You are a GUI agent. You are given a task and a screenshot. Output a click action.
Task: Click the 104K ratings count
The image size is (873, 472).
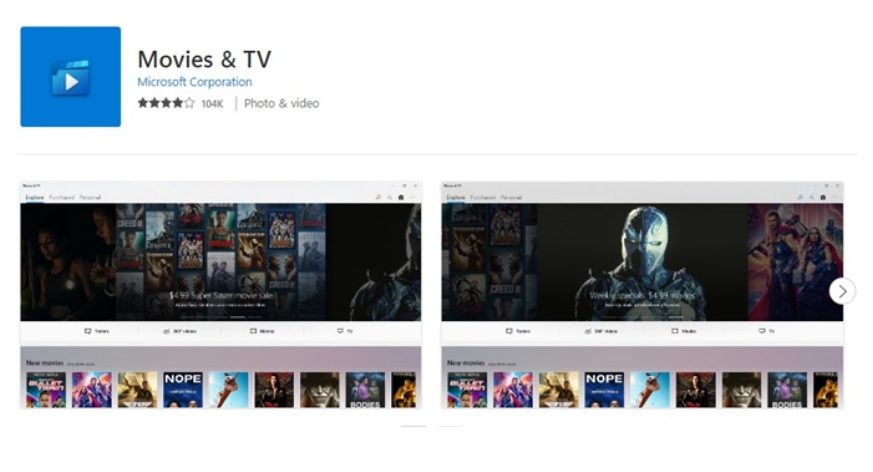pyautogui.click(x=212, y=104)
